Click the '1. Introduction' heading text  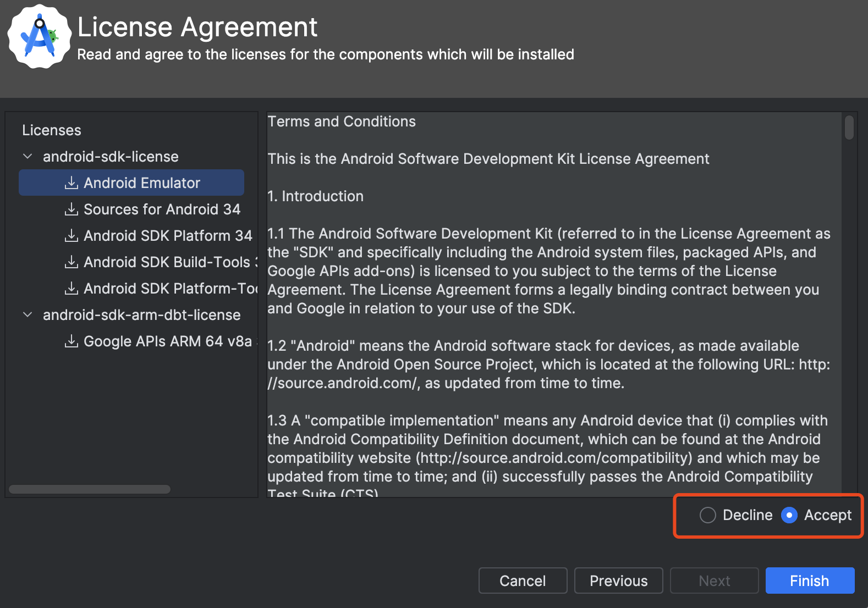pyautogui.click(x=315, y=196)
